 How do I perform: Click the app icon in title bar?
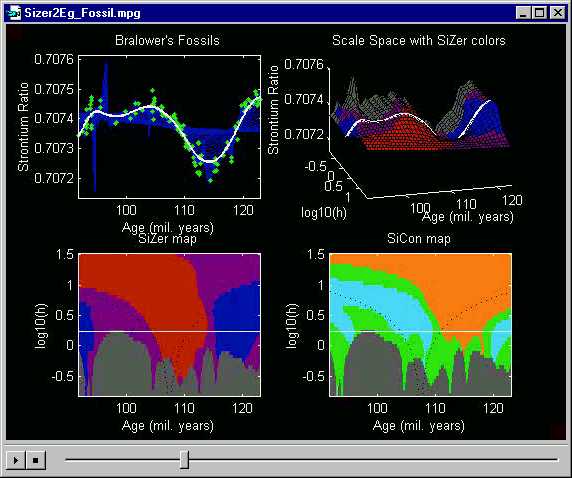14,13
